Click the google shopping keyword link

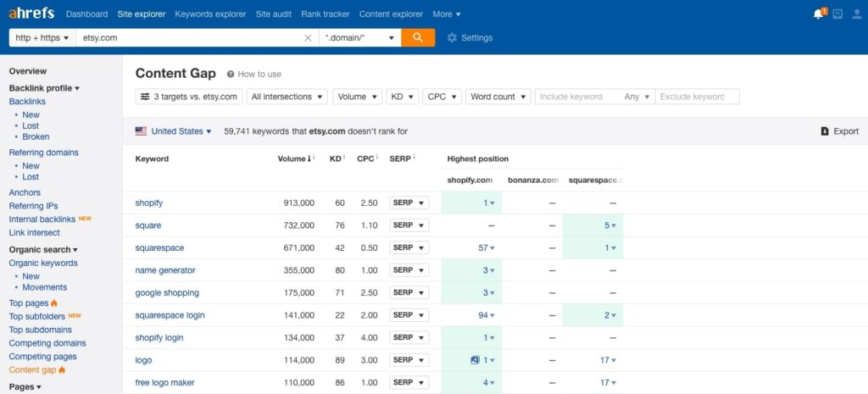point(167,292)
